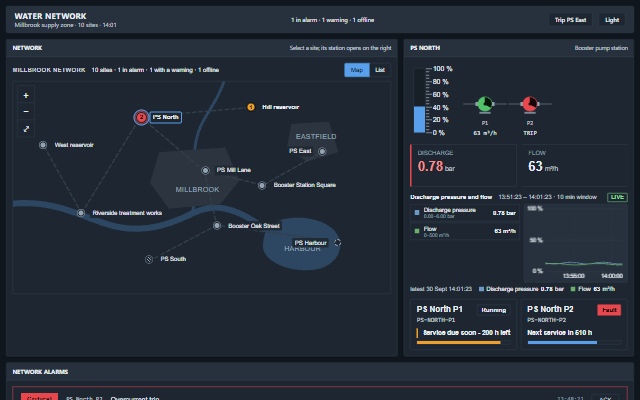The image size is (640, 400).
Task: Click P2 next service progress bar
Action: pyautogui.click(x=574, y=342)
